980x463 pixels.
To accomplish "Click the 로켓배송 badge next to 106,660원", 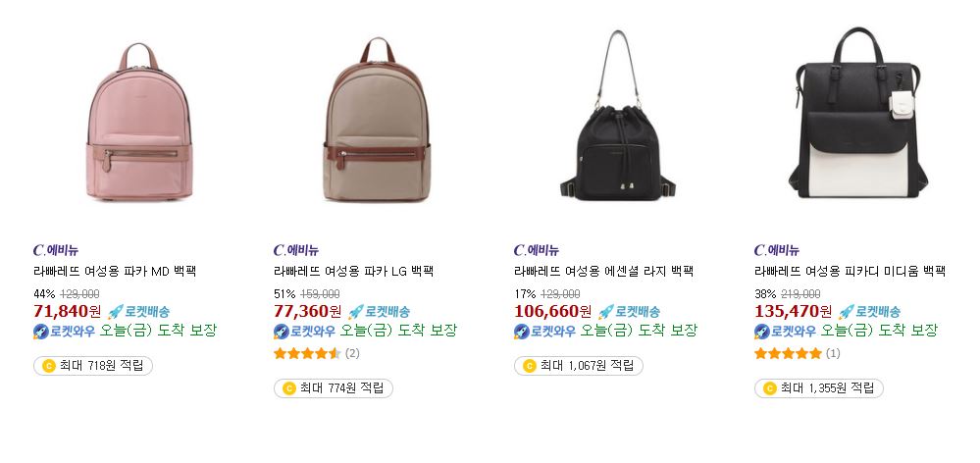I will [629, 311].
